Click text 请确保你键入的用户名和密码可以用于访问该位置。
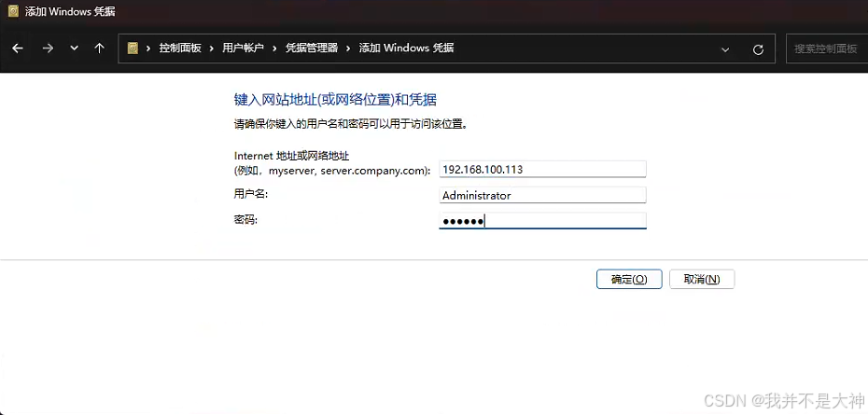The height and width of the screenshot is (415, 868). click(x=351, y=124)
